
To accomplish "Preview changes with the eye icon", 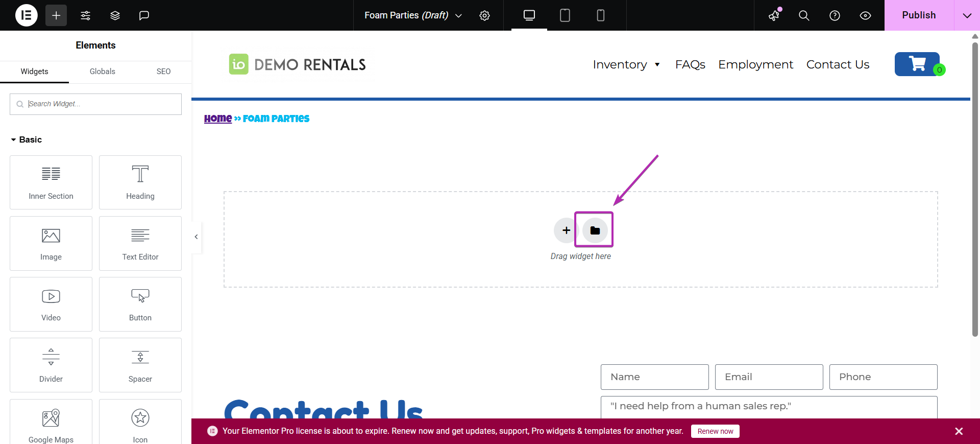I will 865,15.
